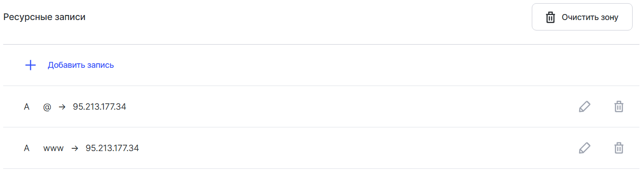Click the IP address of the @ record
Image resolution: width=644 pixels, height=177 pixels.
point(99,107)
